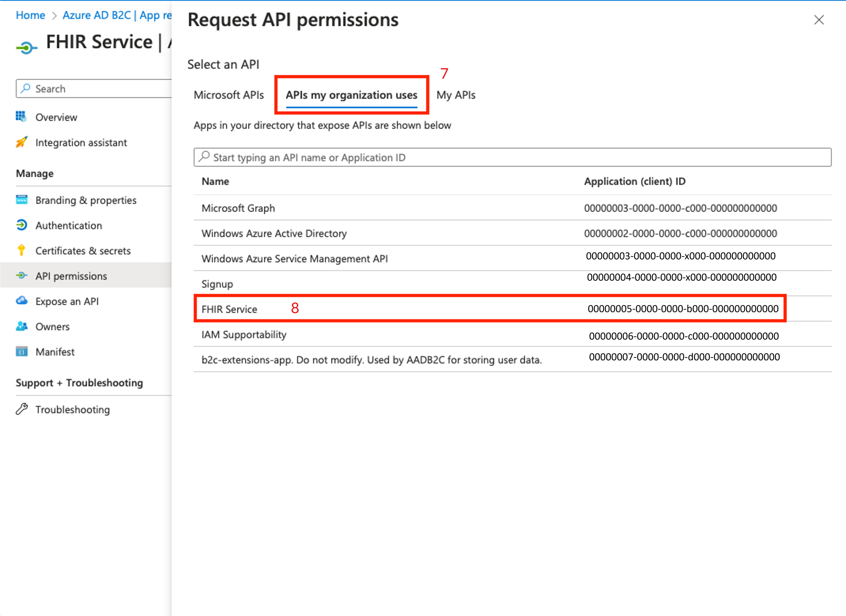Click the Owners people icon
The image size is (846, 616).
21,326
